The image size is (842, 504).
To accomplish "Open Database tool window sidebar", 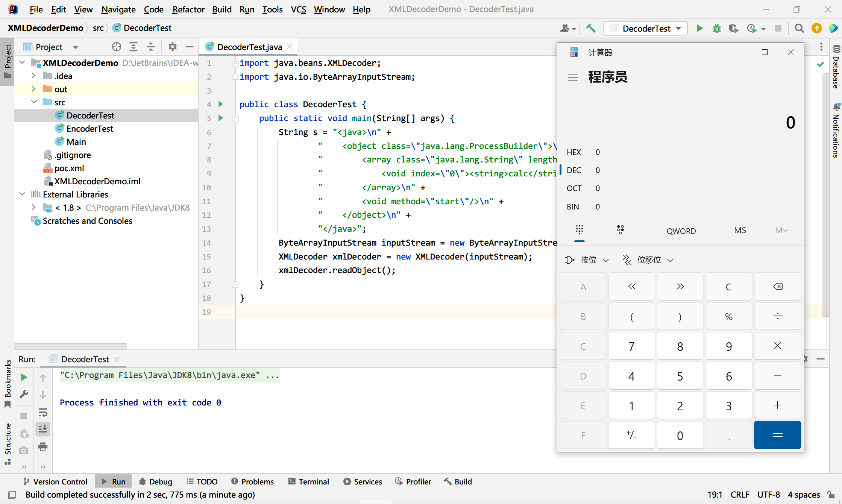I will [836, 67].
